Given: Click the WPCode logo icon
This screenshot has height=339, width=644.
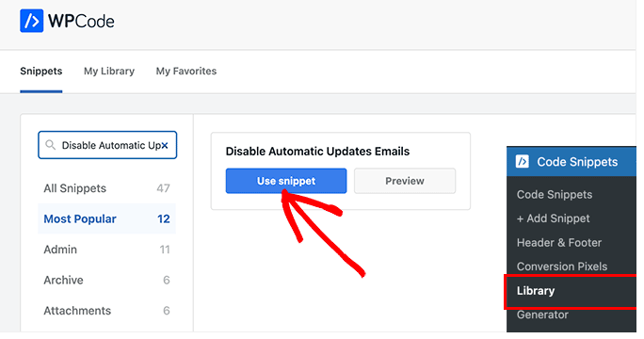Looking at the screenshot, I should (32, 21).
